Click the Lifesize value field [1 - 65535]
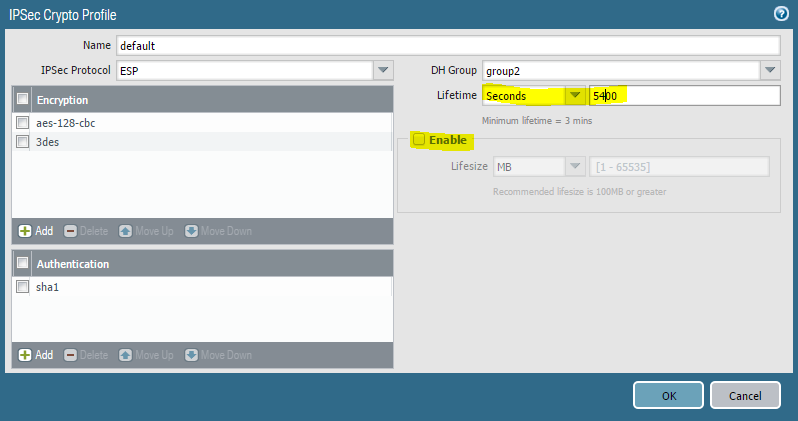Screen dimensions: 798x421 tap(679, 166)
